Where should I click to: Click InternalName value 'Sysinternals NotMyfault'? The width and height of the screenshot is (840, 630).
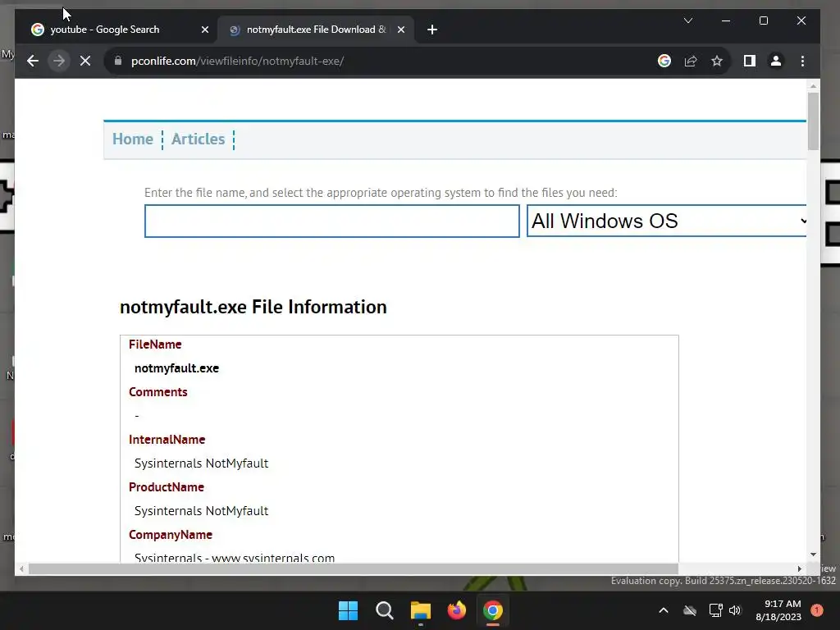[202, 463]
